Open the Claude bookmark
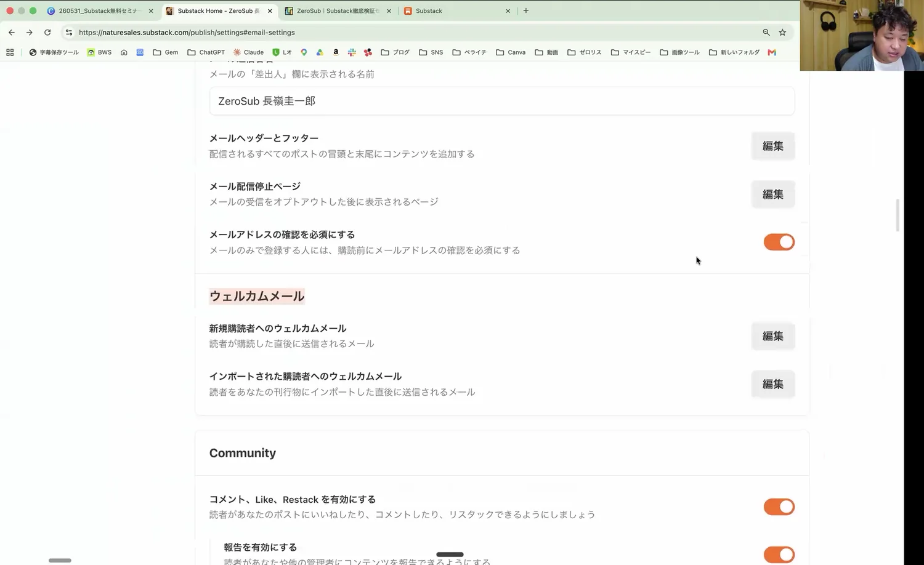Image resolution: width=924 pixels, height=565 pixels. (x=248, y=52)
